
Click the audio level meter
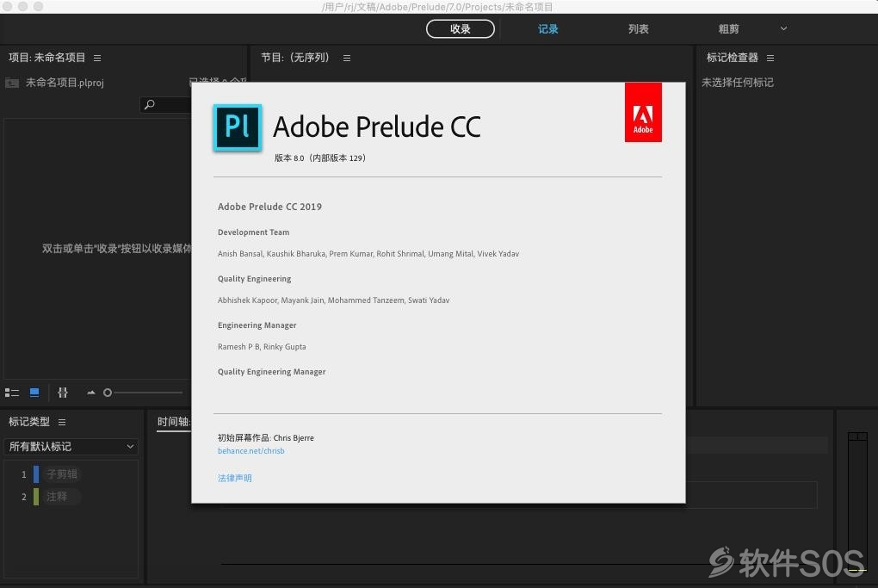click(x=856, y=501)
